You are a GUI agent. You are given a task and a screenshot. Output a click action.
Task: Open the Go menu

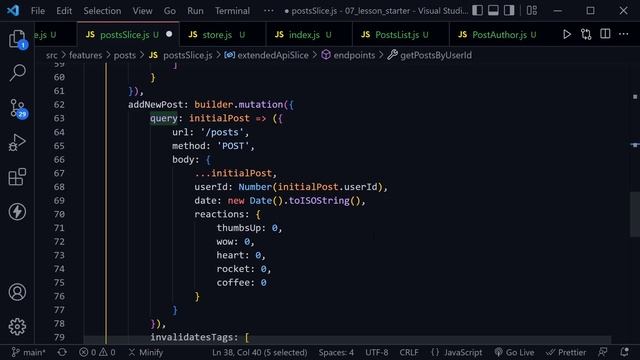coord(170,11)
